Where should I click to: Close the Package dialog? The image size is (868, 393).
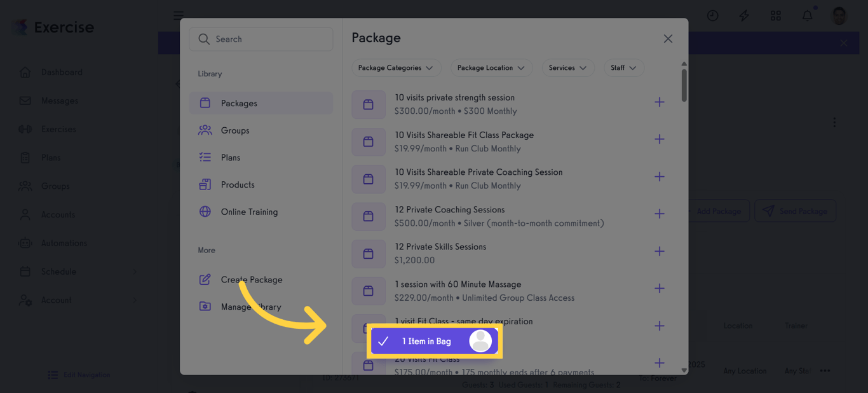pyautogui.click(x=668, y=39)
